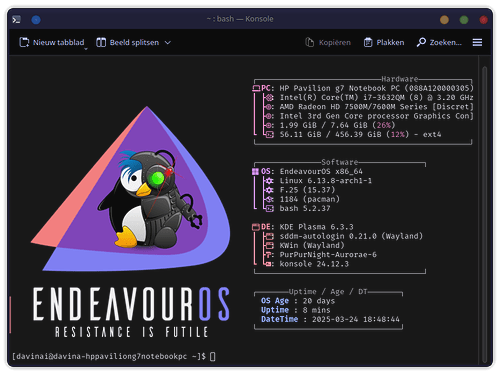Click the green maximize window button
Image resolution: width=501 pixels, height=375 pixels.
464,20
